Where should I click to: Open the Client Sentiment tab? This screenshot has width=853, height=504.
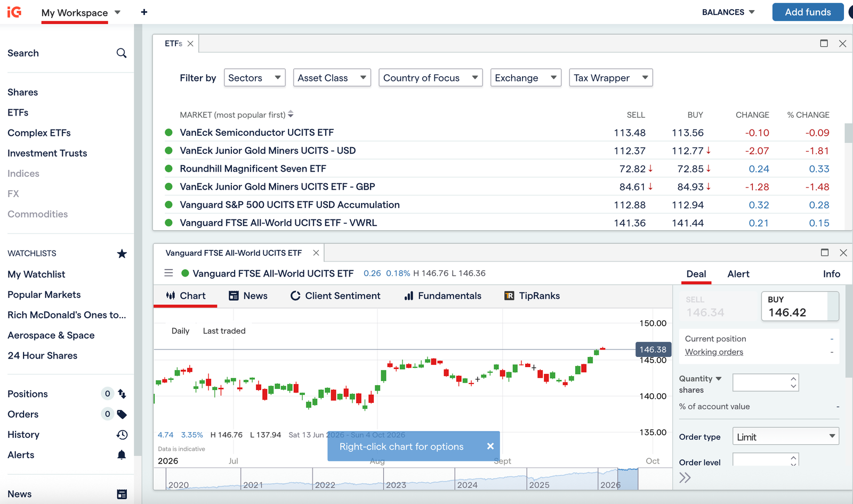click(x=335, y=296)
